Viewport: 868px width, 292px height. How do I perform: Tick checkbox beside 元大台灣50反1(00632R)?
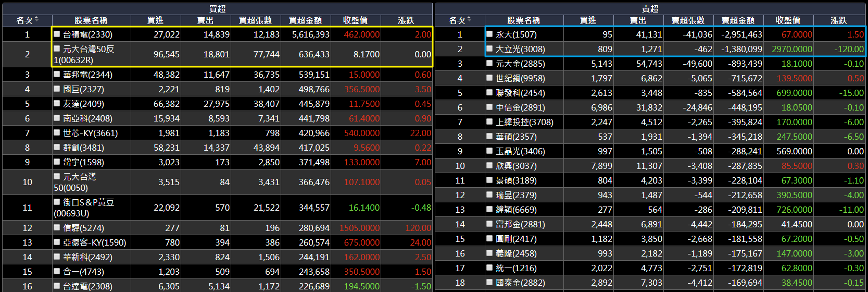[57, 48]
